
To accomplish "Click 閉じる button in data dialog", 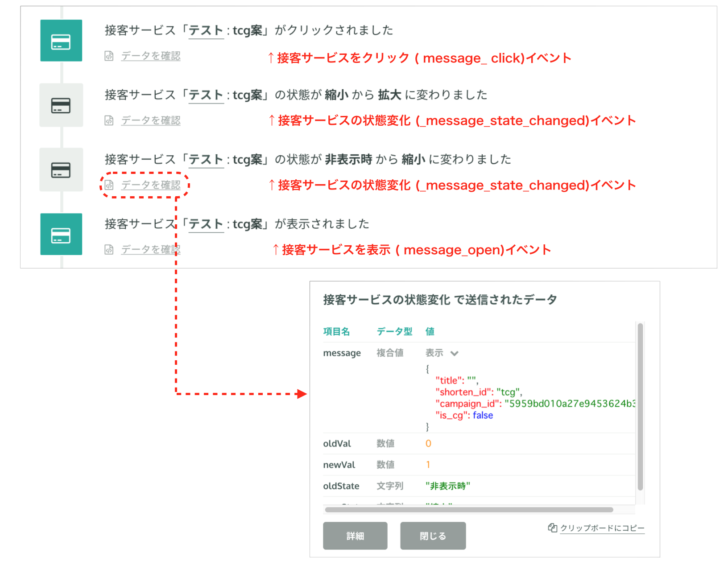I will pyautogui.click(x=433, y=536).
